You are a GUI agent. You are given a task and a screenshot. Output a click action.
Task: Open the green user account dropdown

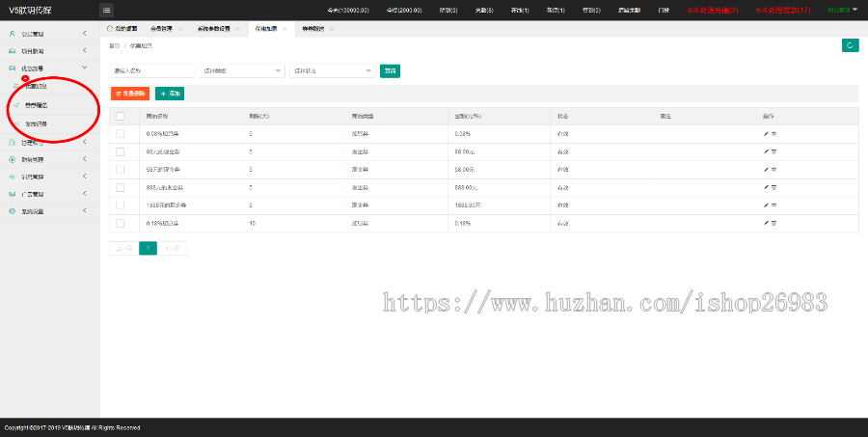(x=842, y=10)
